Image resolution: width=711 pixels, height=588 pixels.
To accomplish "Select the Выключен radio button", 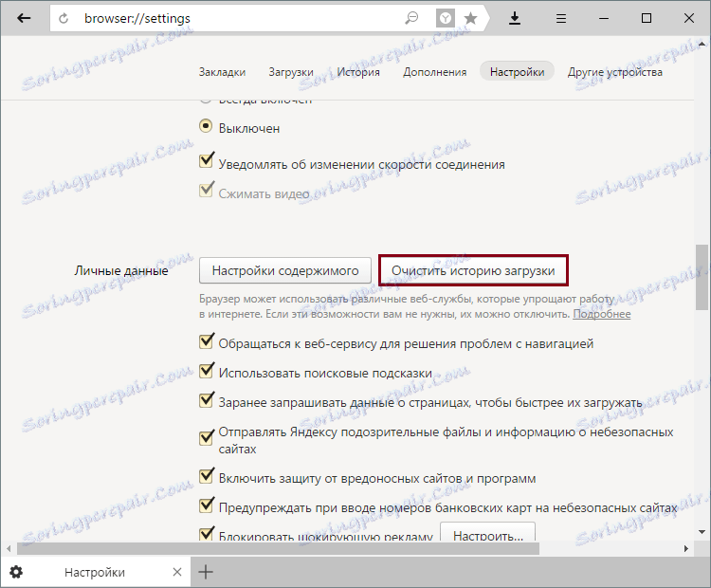I will 206,126.
